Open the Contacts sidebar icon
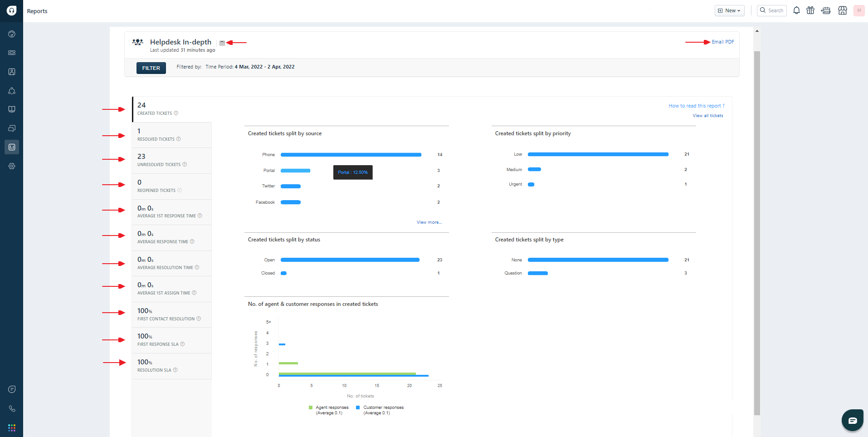This screenshot has height=437, width=868. point(12,72)
